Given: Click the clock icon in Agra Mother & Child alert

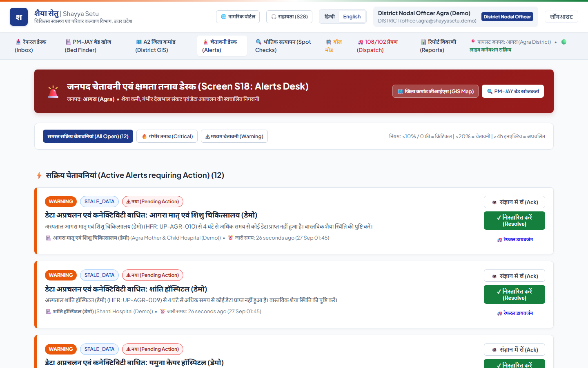Looking at the screenshot, I should tap(230, 238).
